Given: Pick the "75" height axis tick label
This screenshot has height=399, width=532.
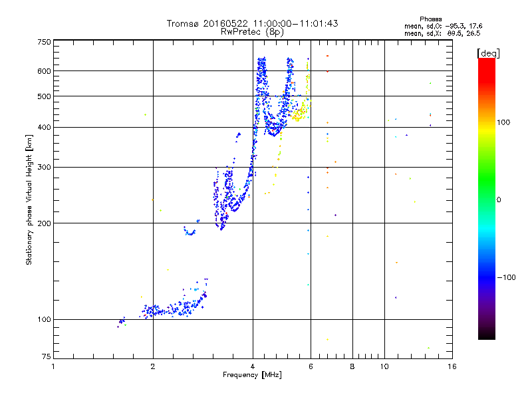Looking at the screenshot, I should pyautogui.click(x=47, y=356).
